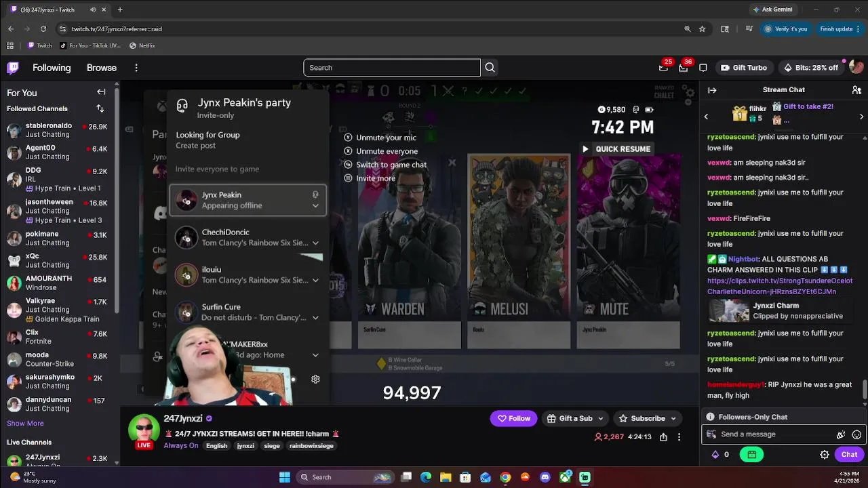
Task: Open the whispers chat icon
Action: tap(703, 68)
